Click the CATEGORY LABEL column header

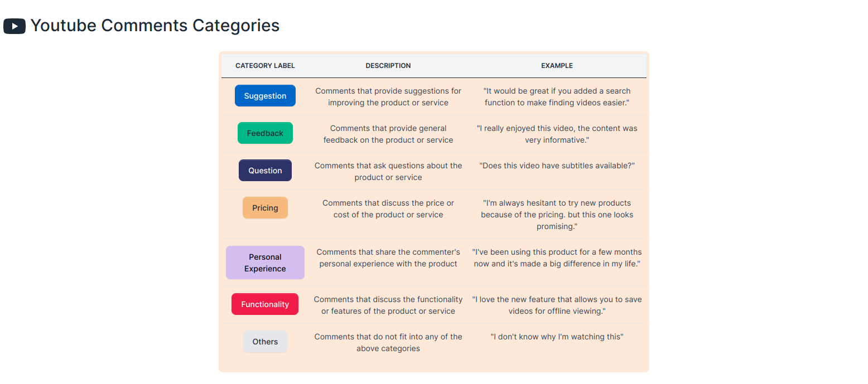265,66
